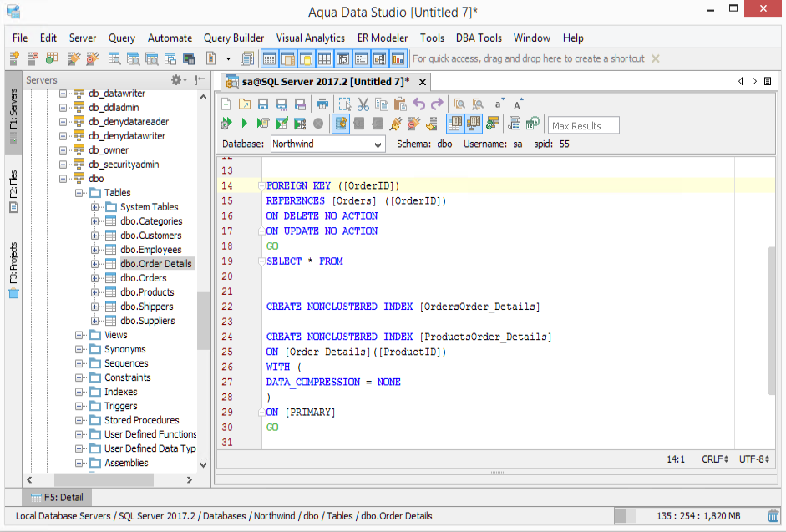Viewport: 786px width, 532px height.
Task: Open the Query Builder menu
Action: coord(233,38)
